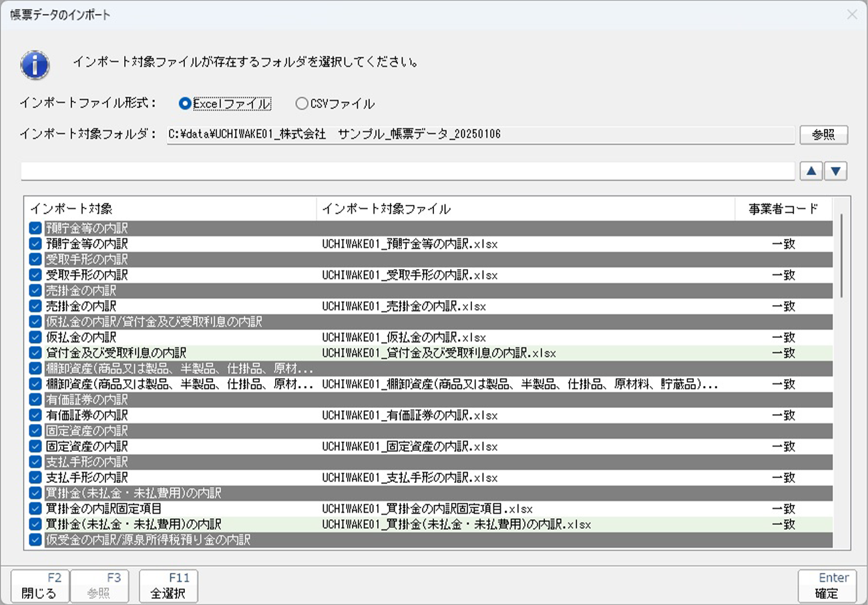The image size is (868, 605).
Task: Select the CSVファイル radio button
Action: click(302, 104)
